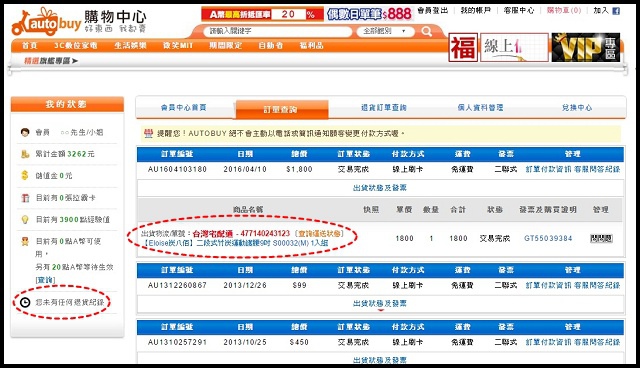This screenshot has height=368, width=640.
Task: Expand 出貨狀態及發票 under order AU1312260867
Action: coord(380,304)
